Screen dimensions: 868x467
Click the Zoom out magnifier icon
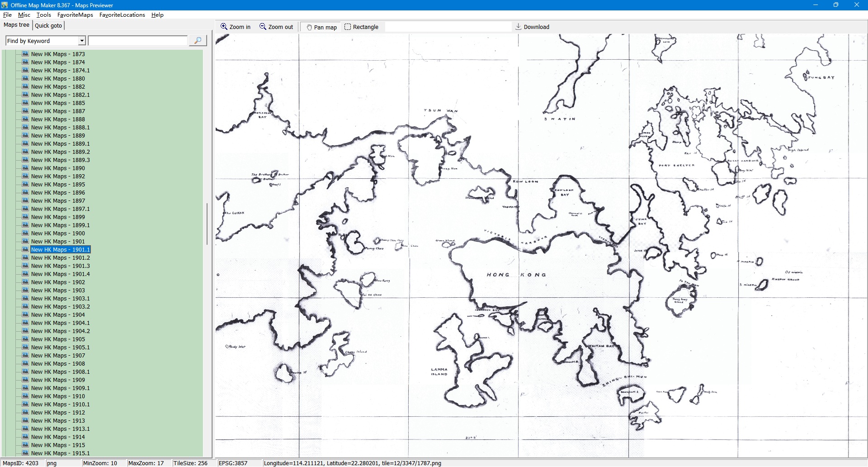point(263,27)
